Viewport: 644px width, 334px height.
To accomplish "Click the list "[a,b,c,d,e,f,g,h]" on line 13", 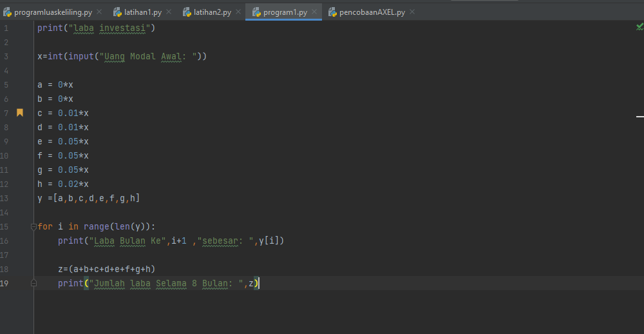I will point(97,198).
